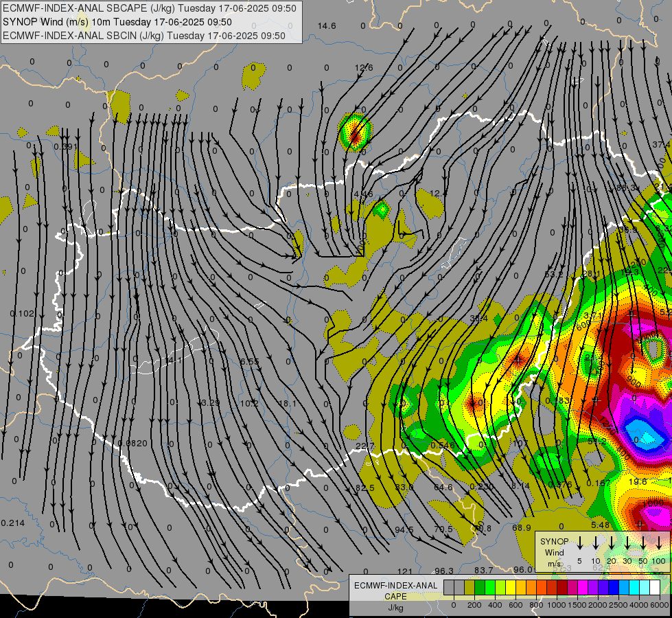
Task: Click the wind arrow above 30 in legend
Action: pos(627,542)
